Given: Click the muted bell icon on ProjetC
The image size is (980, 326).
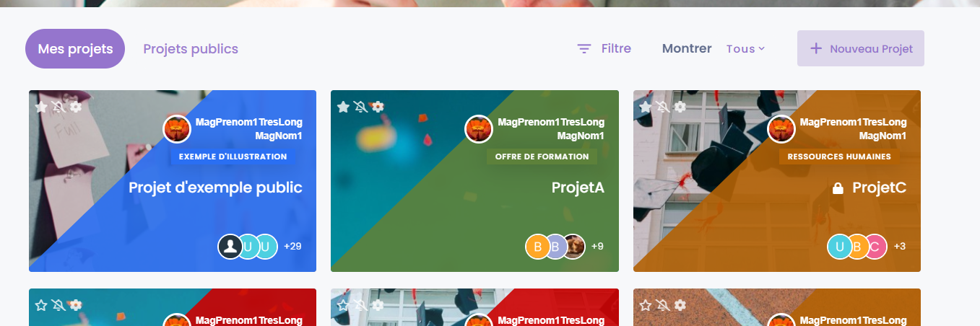Looking at the screenshot, I should [663, 107].
